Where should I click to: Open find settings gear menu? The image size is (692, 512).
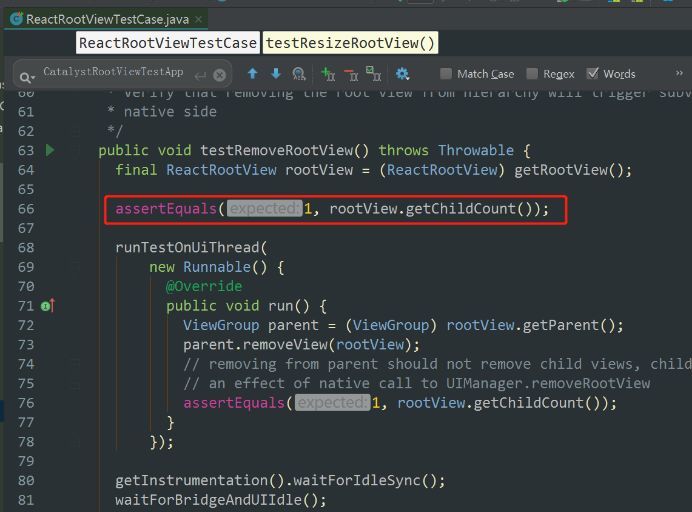click(x=402, y=74)
